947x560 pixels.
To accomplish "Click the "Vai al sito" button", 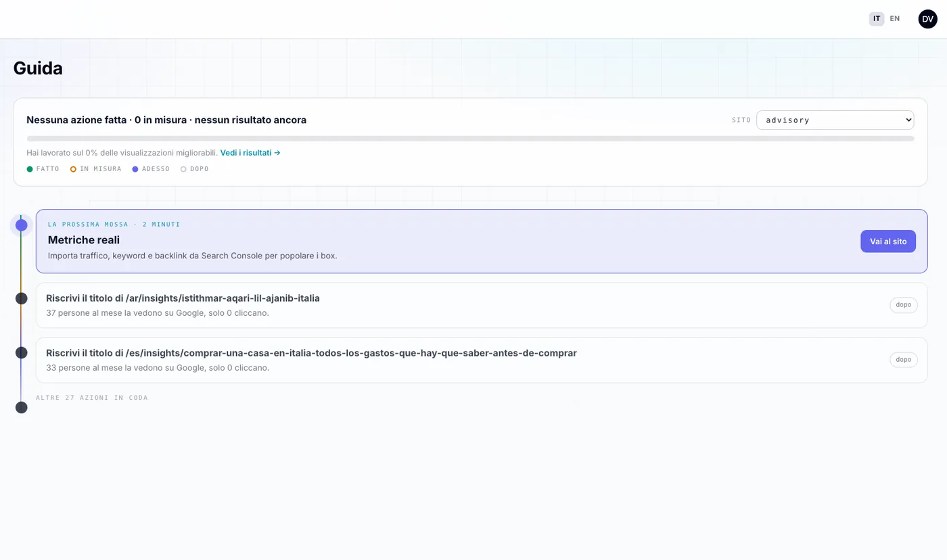I will (x=888, y=241).
